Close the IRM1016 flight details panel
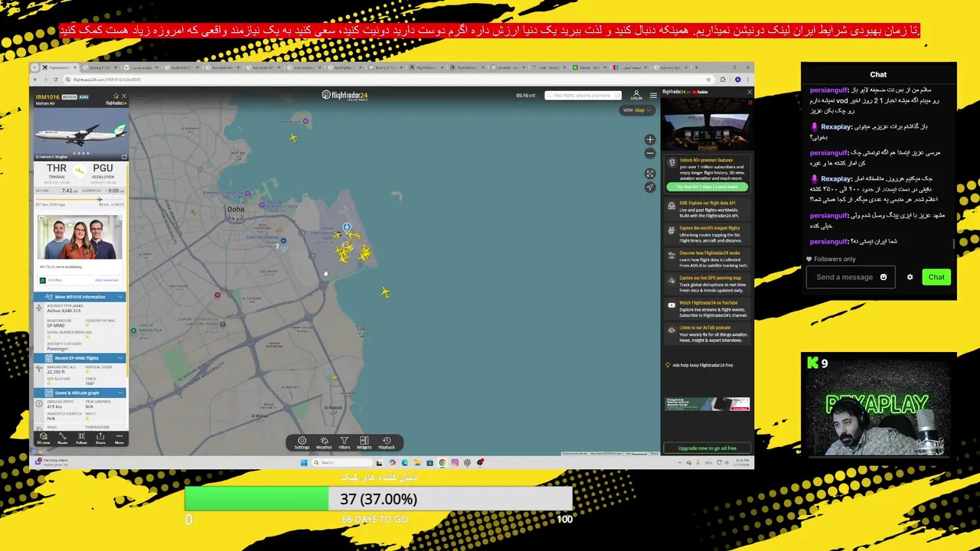The width and height of the screenshot is (980, 551). 124,96
